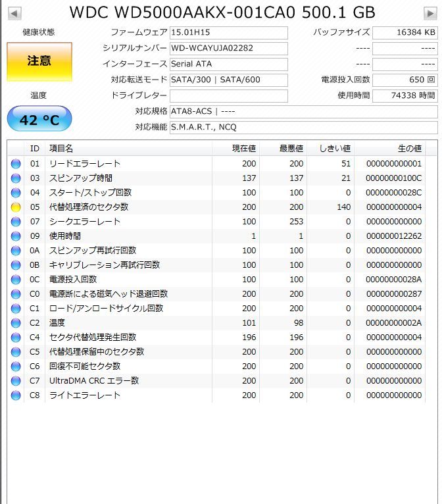Screen dimensions: 442x504
Task: Click the 生の値 column header
Action: (x=389, y=149)
